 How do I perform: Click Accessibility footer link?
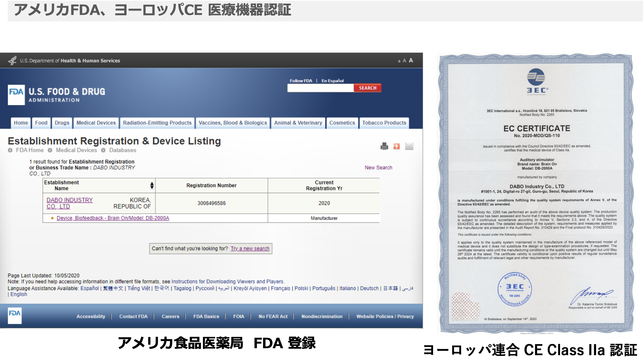91,316
